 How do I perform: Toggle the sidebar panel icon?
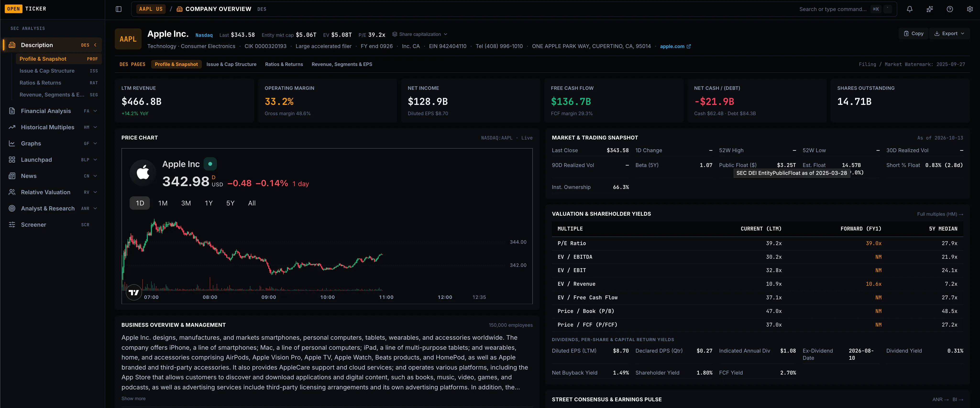pos(119,9)
